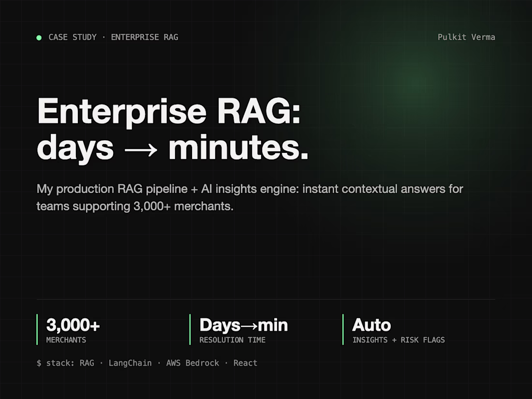Click the Days→min stat
This screenshot has height=399, width=532.
pos(244,325)
